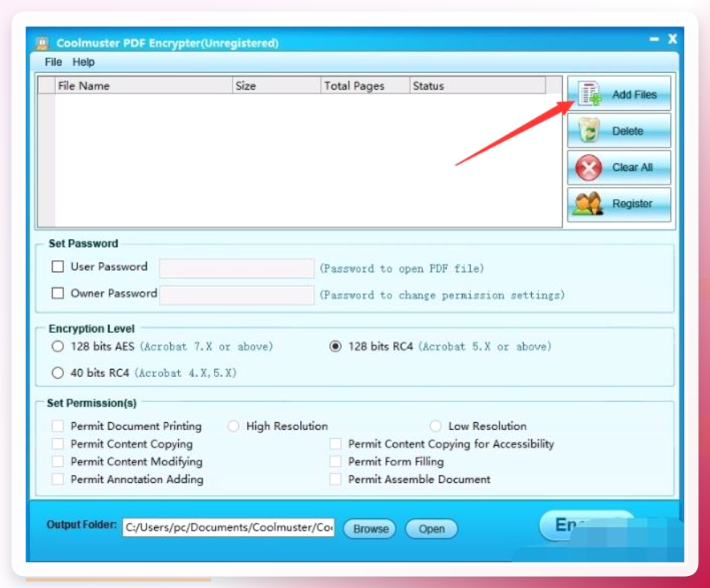Enable the User Password checkbox

click(x=58, y=266)
